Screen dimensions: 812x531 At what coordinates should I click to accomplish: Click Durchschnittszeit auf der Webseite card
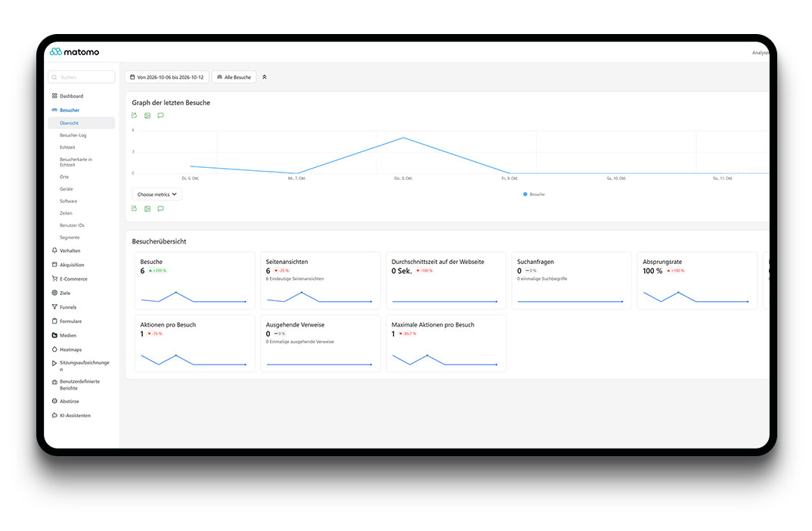446,281
